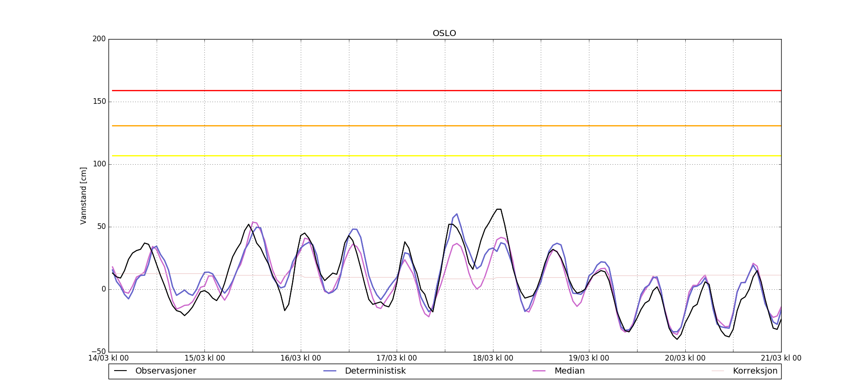Click the 21/03 kl 00 x-axis label
The image size is (868, 391).
point(781,358)
